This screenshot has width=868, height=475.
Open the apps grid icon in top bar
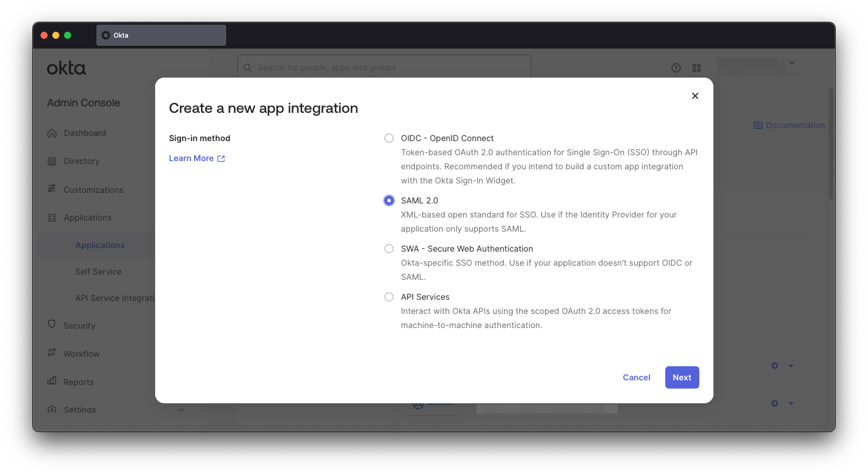pos(696,68)
